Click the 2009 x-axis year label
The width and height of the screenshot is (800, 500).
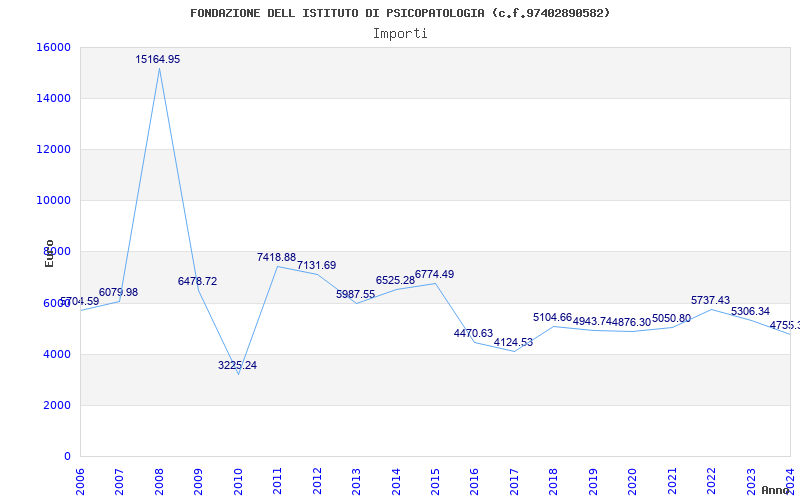(199, 481)
